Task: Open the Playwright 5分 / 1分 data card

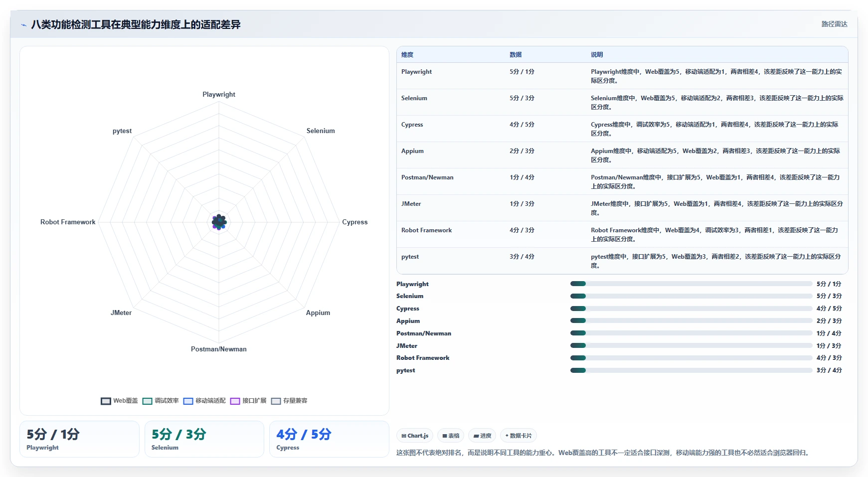Action: click(x=79, y=439)
